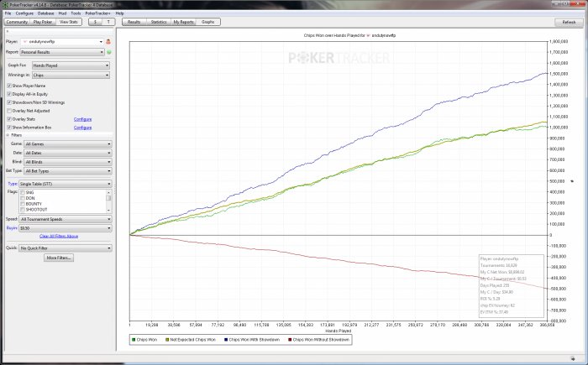Open the Help menu

coord(119,13)
